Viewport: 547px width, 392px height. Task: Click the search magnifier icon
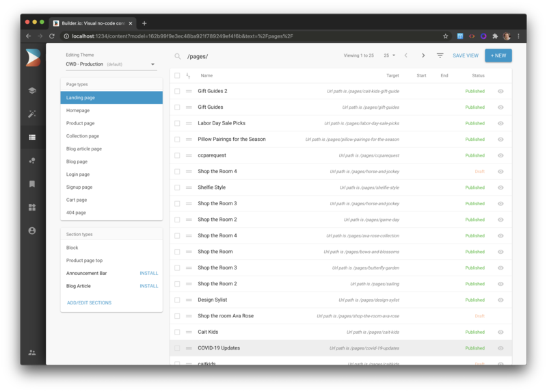tap(178, 56)
